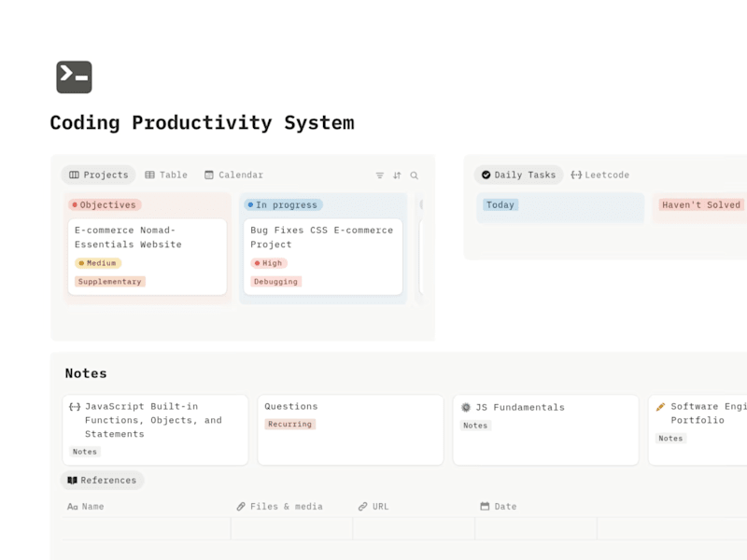Click the Objectives group label

pos(105,204)
